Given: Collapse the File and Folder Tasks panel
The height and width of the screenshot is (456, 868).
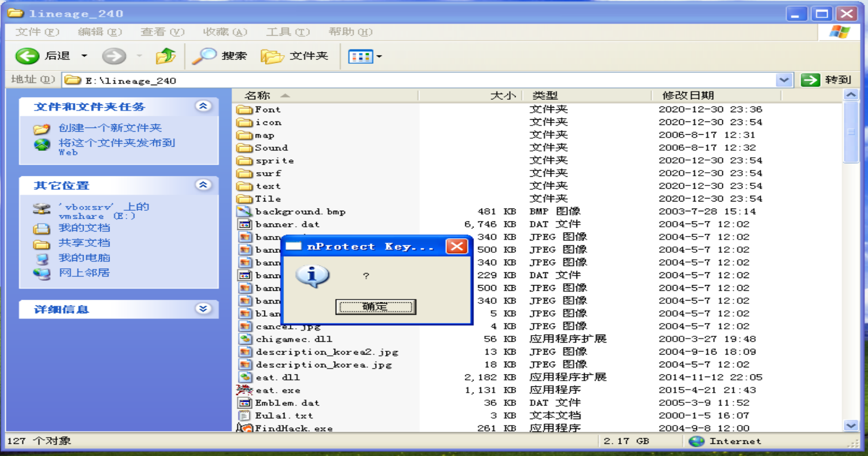Looking at the screenshot, I should click(203, 106).
